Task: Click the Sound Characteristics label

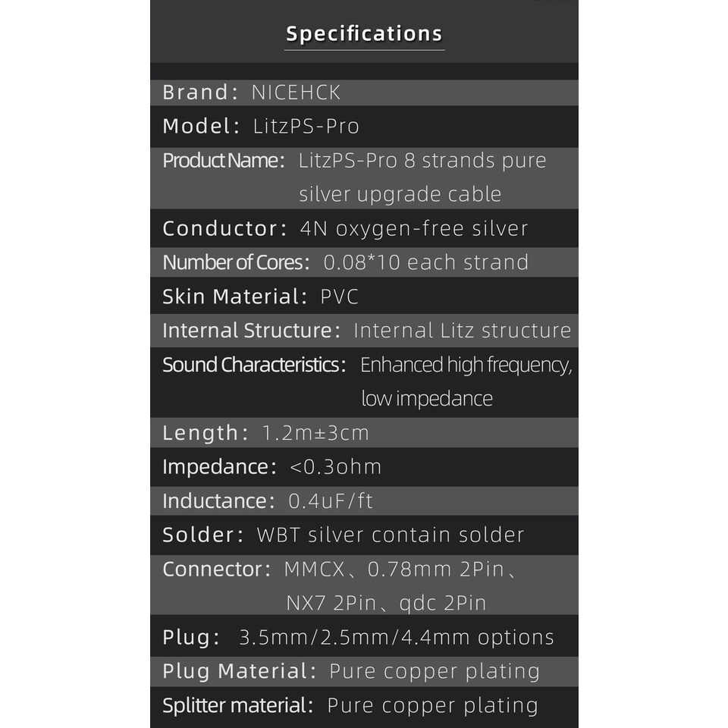Action: pos(254,365)
